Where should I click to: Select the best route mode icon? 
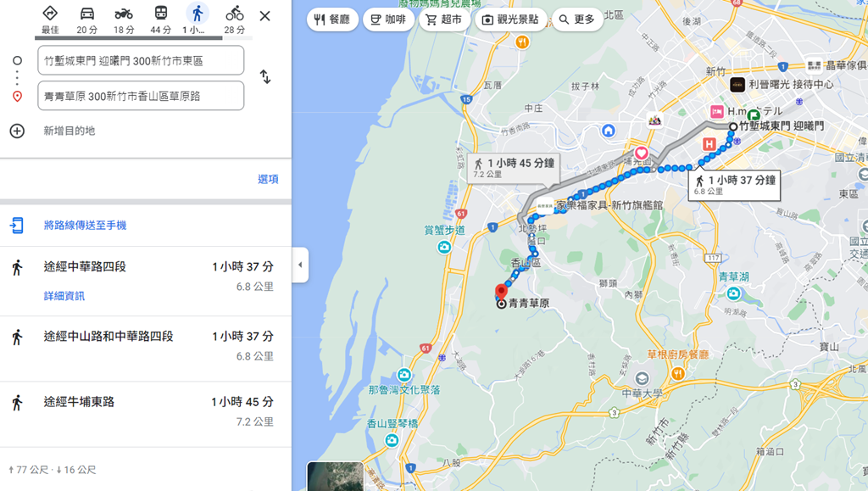coord(50,14)
